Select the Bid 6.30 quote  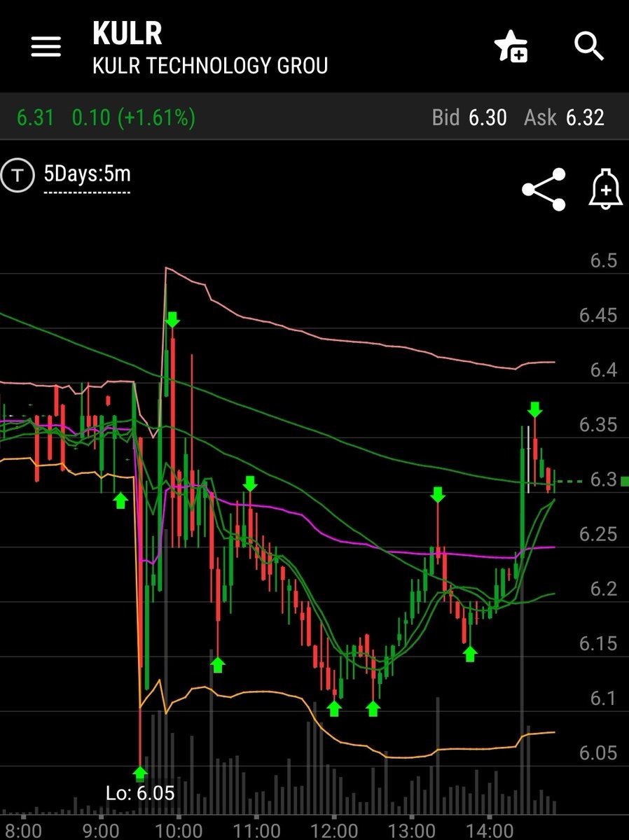pyautogui.click(x=469, y=117)
